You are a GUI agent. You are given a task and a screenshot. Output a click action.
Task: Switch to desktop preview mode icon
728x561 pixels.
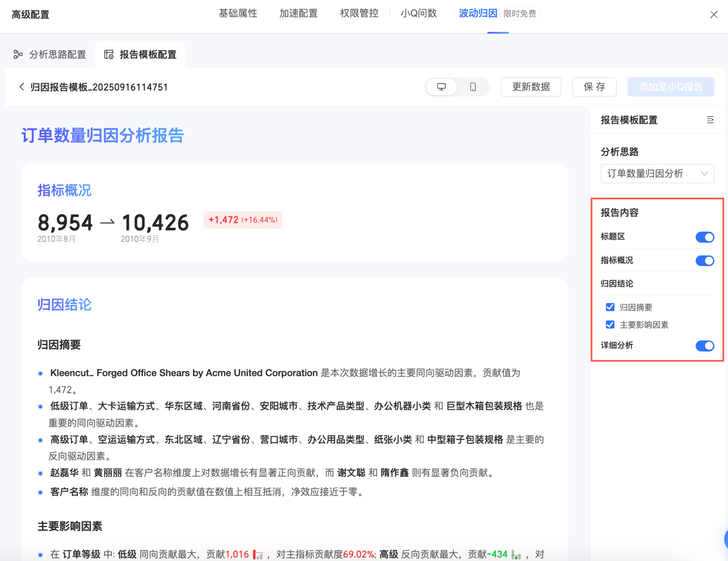[441, 87]
